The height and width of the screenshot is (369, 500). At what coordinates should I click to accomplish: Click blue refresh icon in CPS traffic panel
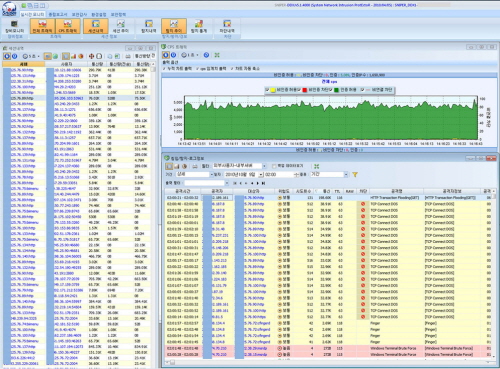206,55
